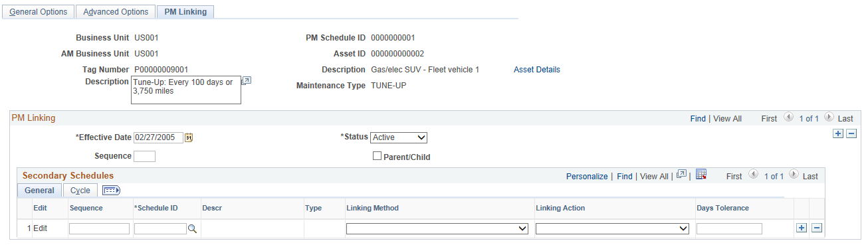Delete the Secondary Schedules row
Viewport: 868px width, 245px height.
pyautogui.click(x=817, y=228)
